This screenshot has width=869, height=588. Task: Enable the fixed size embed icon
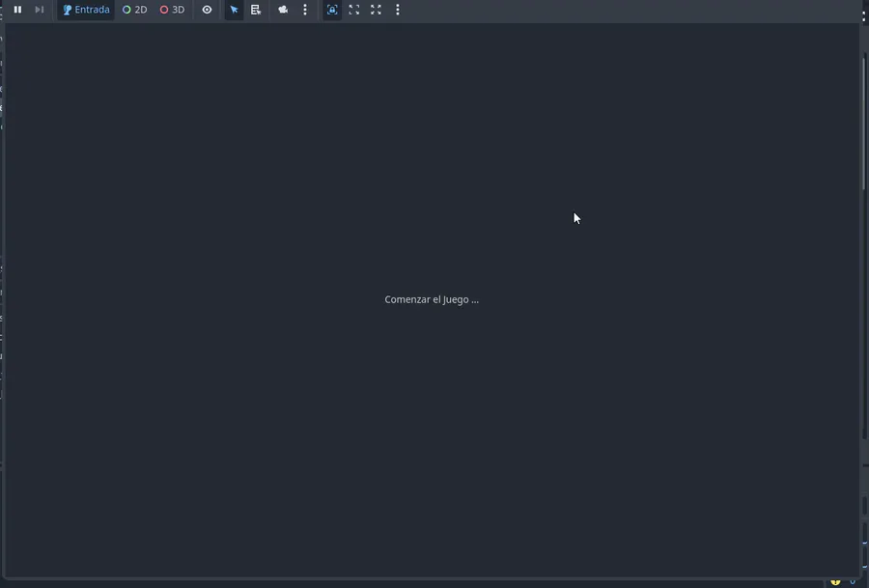pyautogui.click(x=332, y=10)
